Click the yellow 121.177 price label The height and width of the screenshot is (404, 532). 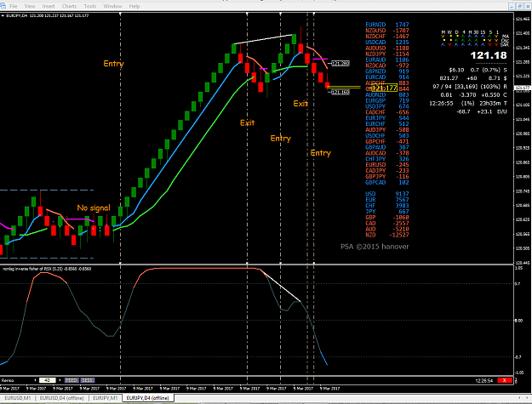[x=385, y=88]
